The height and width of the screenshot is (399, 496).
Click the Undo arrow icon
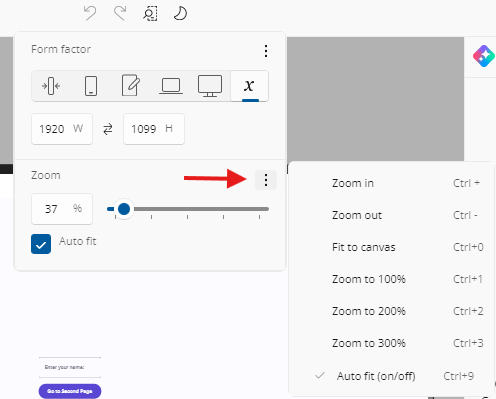(x=90, y=14)
